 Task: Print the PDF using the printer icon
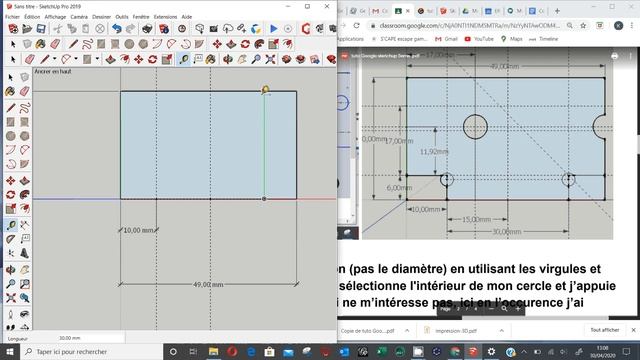click(x=614, y=56)
